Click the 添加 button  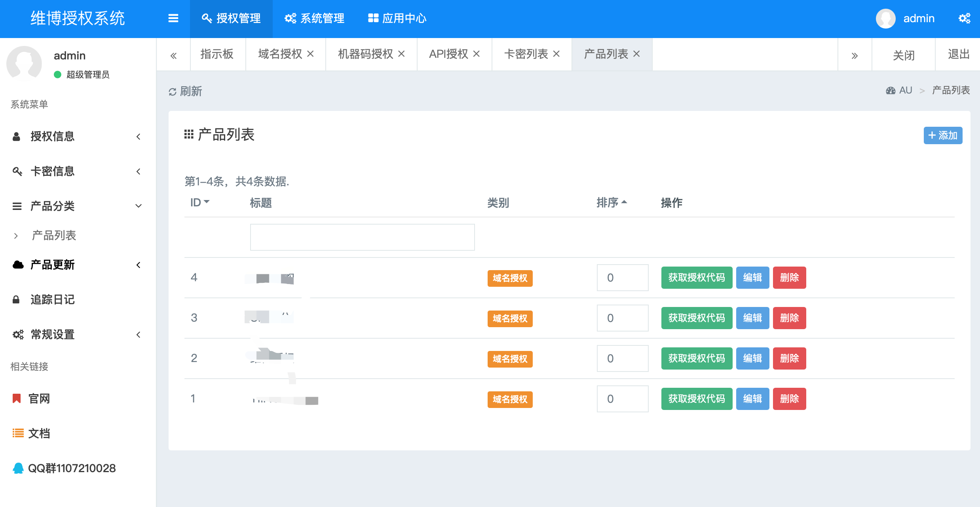click(x=943, y=135)
